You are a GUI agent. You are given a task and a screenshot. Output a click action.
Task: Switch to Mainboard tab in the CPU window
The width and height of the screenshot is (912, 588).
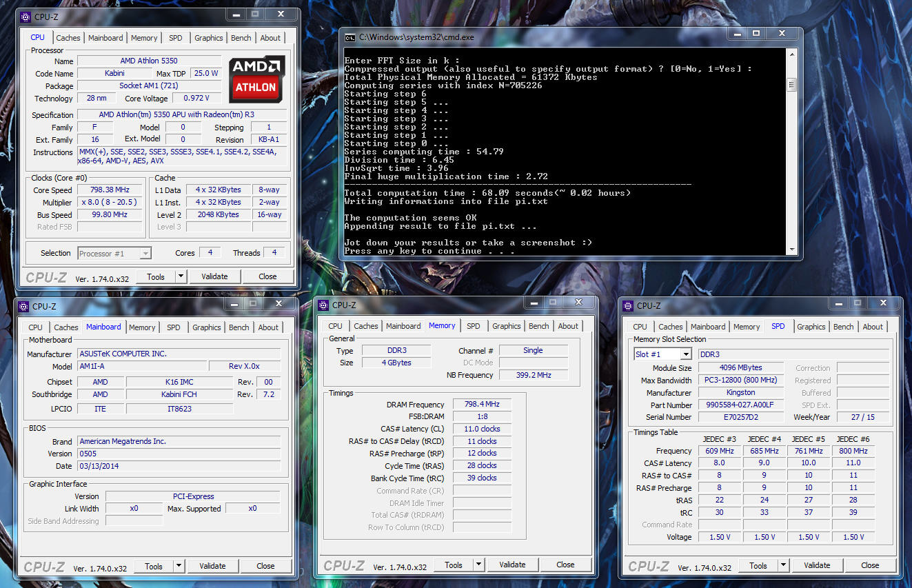[105, 38]
